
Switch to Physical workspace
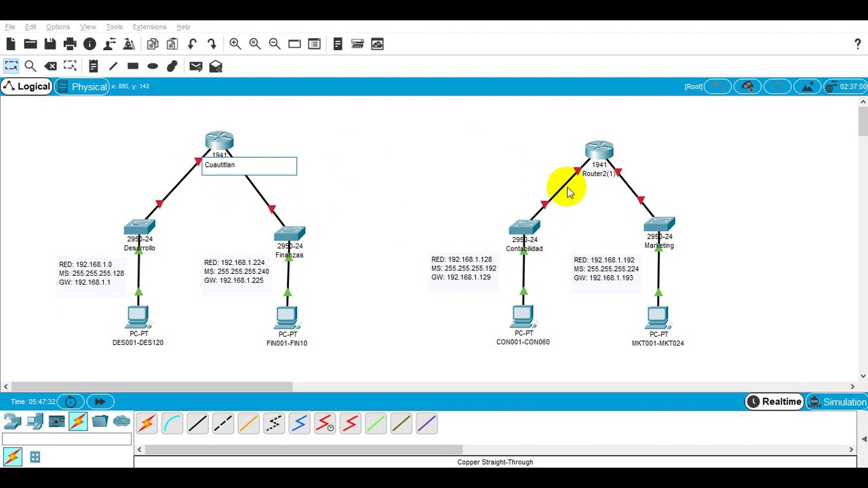click(x=82, y=87)
